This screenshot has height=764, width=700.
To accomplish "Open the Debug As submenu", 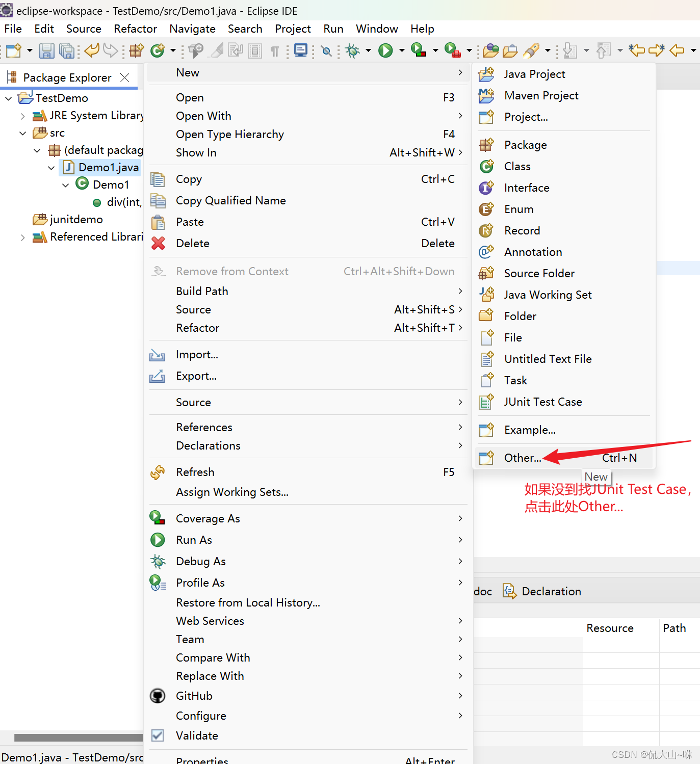I will point(308,562).
